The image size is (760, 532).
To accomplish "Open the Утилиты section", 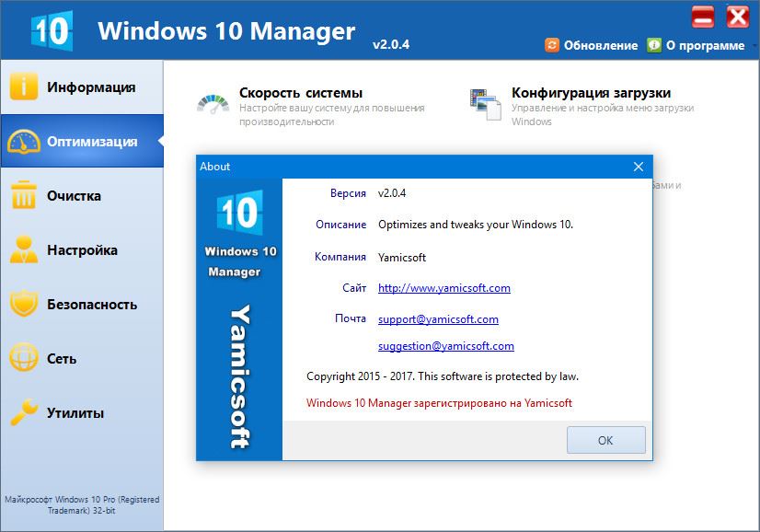I will pos(82,412).
